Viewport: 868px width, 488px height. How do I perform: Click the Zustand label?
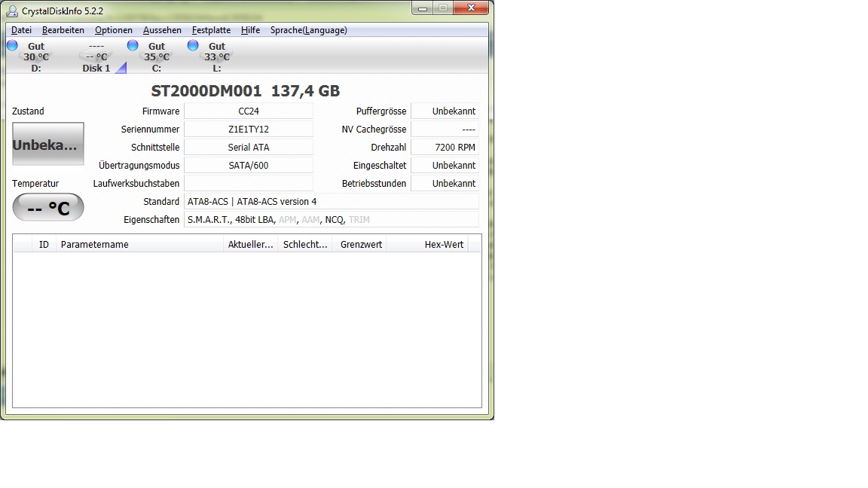coord(28,111)
